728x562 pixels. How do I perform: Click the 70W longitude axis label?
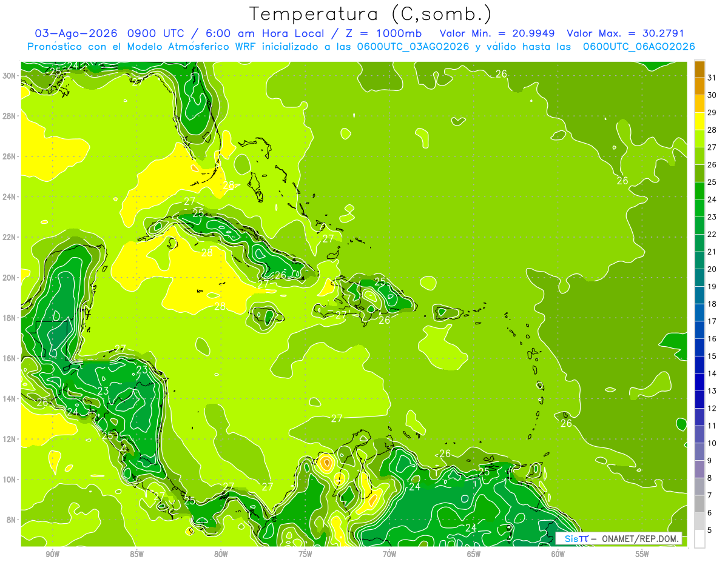[x=389, y=554]
